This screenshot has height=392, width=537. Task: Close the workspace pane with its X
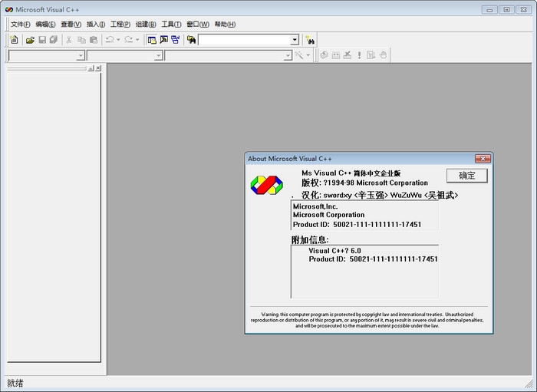click(x=98, y=68)
